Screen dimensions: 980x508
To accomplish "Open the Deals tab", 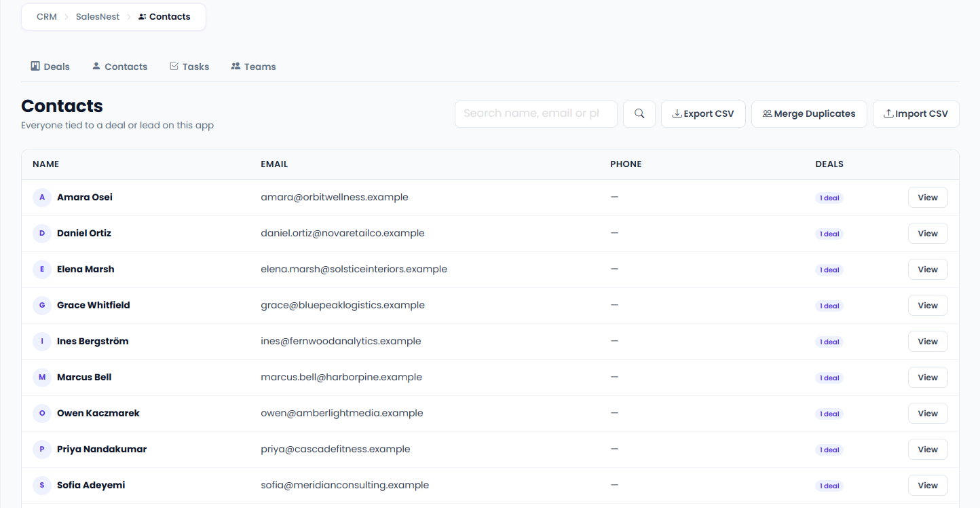I will [x=50, y=67].
